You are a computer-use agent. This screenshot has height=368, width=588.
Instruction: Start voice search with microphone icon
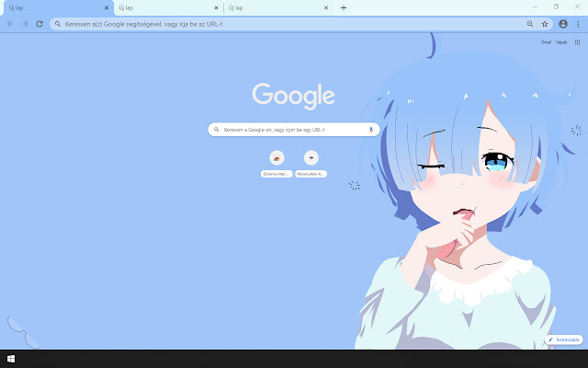(x=371, y=130)
